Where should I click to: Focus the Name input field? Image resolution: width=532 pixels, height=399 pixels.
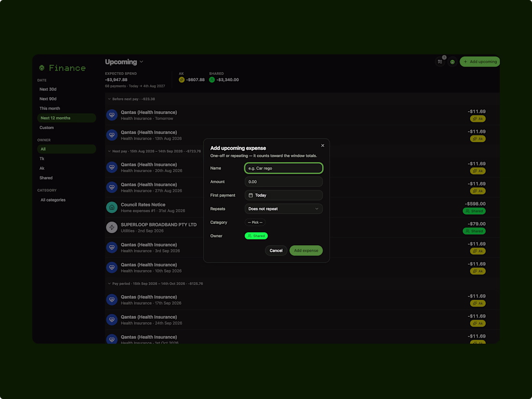283,168
